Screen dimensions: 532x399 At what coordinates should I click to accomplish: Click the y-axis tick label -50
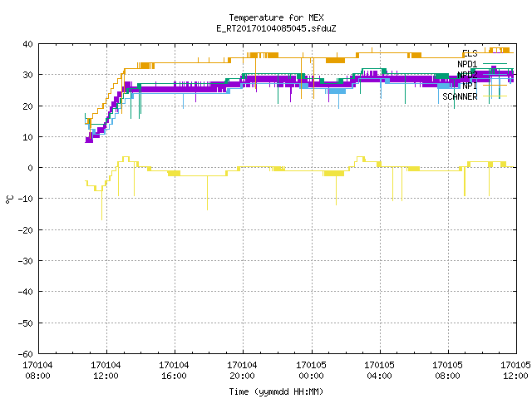26,323
